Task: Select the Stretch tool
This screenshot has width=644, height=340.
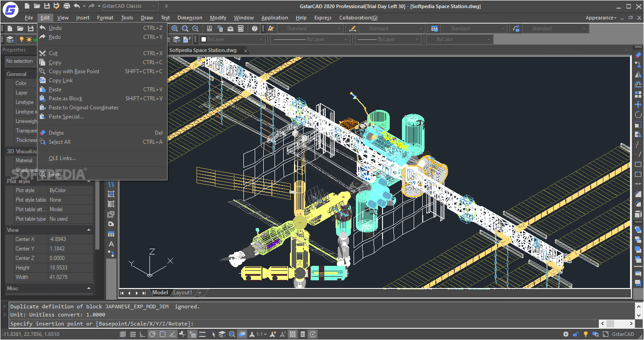Action: [638, 135]
